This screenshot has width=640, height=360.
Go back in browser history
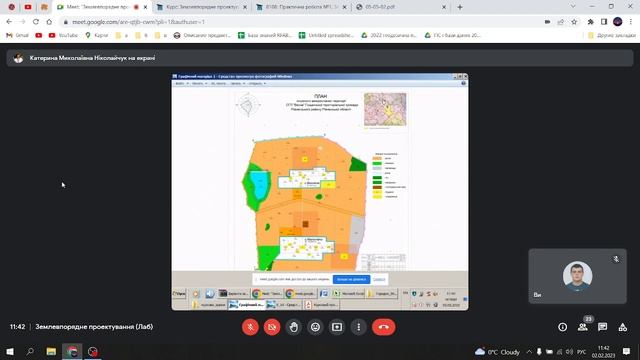9,22
